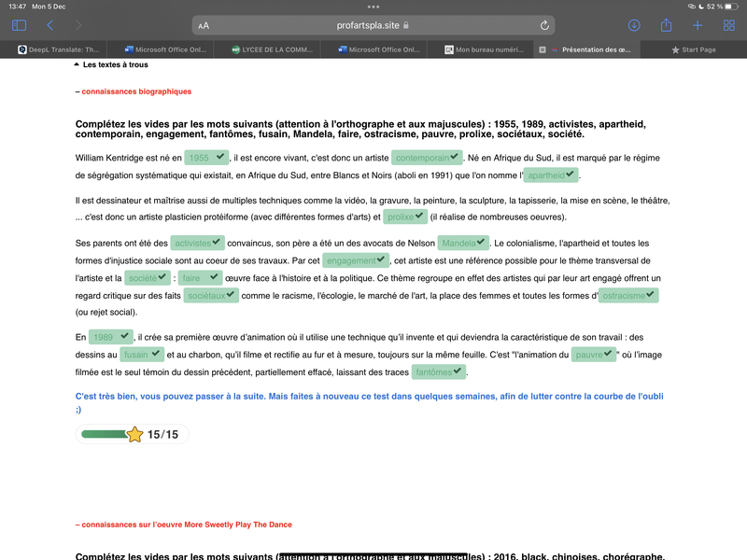Viewport: 747px width, 560px height.
Task: Click the 'connaissances biographiques' red heading
Action: coord(136,91)
